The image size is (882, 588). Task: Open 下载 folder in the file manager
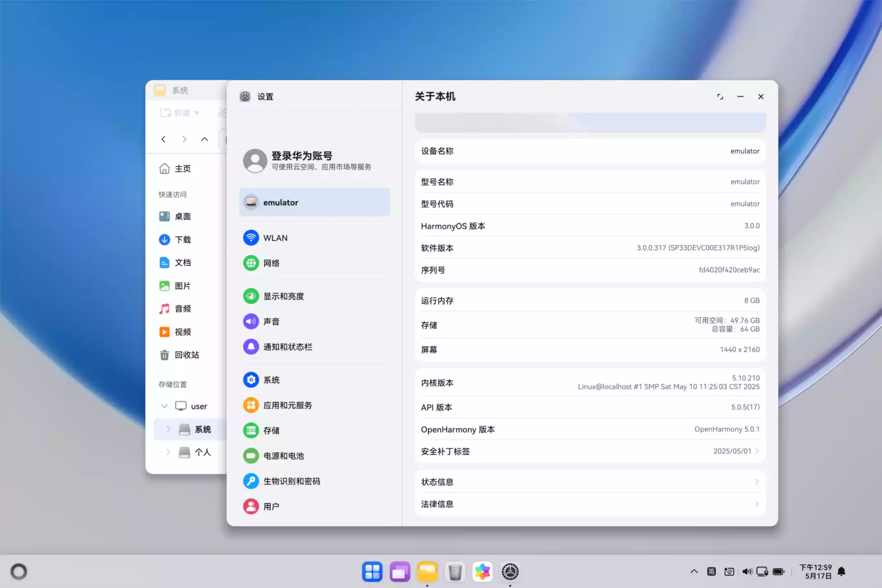point(175,240)
